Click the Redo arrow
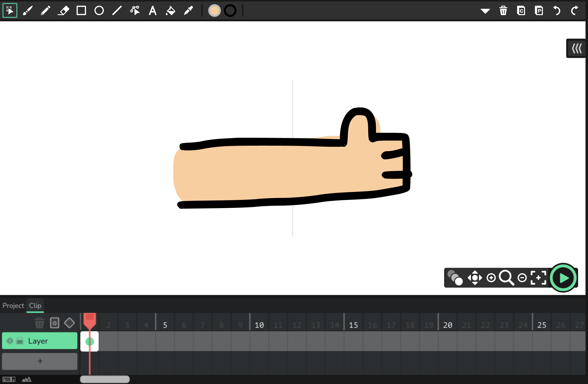Screen dimensions: 588x384 (575, 10)
